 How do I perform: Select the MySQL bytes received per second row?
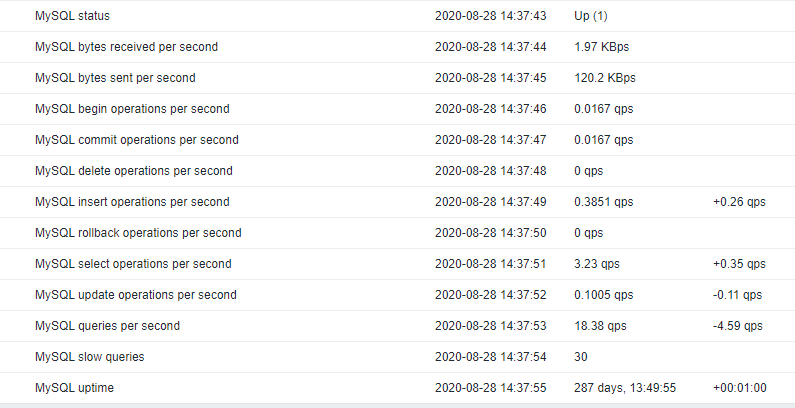(126, 47)
